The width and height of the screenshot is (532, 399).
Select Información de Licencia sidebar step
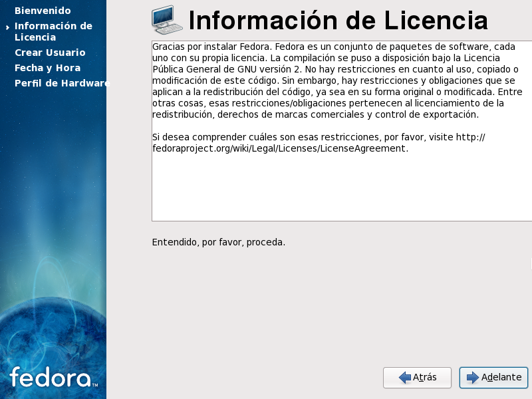53,31
